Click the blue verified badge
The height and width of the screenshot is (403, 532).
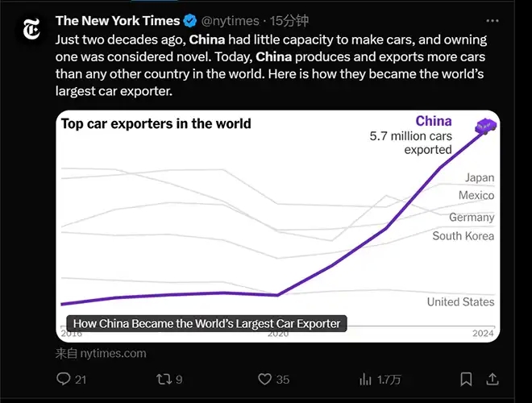(190, 21)
